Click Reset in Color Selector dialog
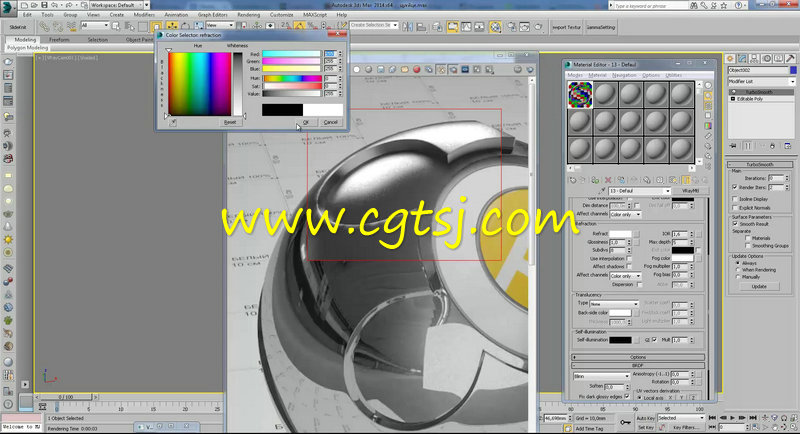 point(230,122)
